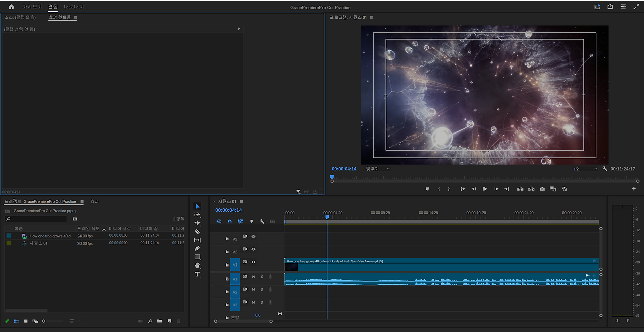Open the 1/2 playback resolution dropdown
The image size is (644, 332).
click(x=584, y=169)
